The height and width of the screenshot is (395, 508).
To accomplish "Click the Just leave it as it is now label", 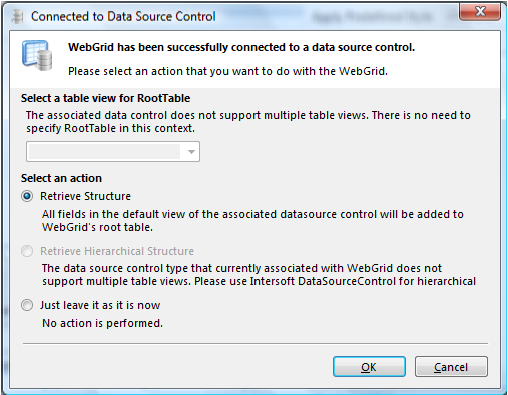I will (100, 305).
